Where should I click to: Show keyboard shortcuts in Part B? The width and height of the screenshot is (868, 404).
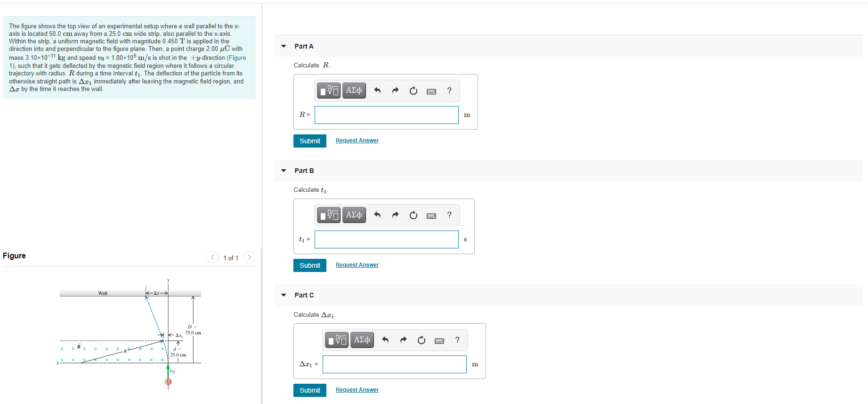431,215
